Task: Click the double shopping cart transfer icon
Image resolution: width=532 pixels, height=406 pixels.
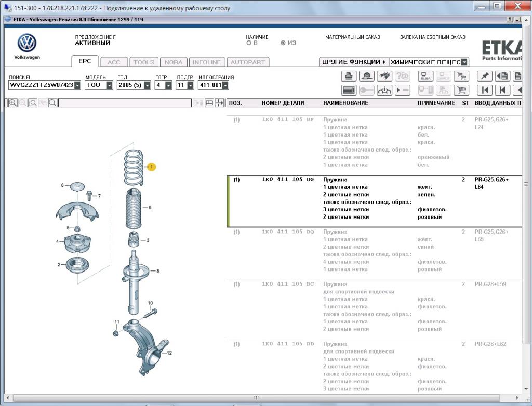Action: 461,76
